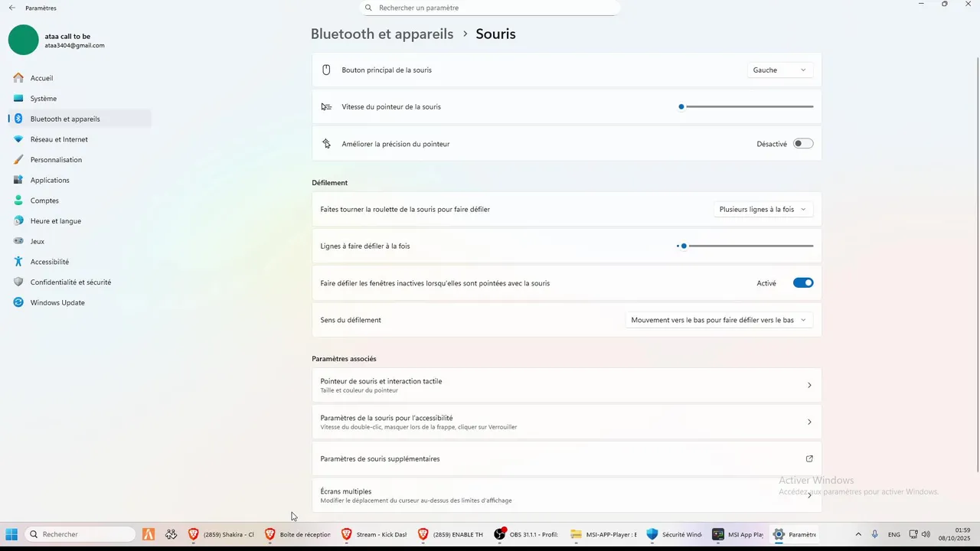Click the microphone tray icon
The image size is (980, 551).
pos(875,534)
